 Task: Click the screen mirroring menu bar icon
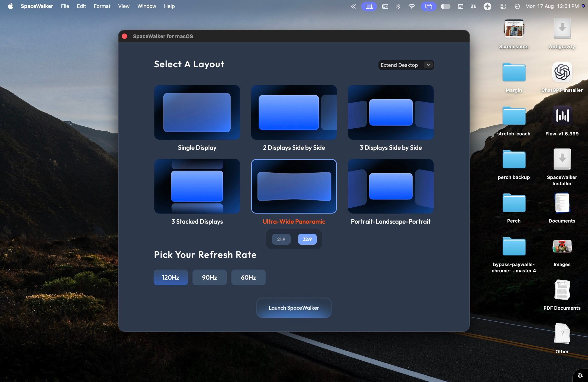pyautogui.click(x=429, y=6)
